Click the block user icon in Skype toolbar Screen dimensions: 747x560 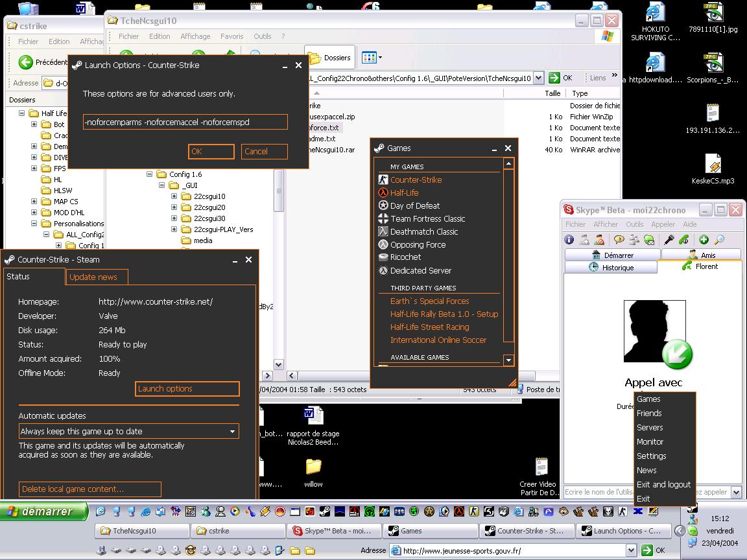pos(599,240)
